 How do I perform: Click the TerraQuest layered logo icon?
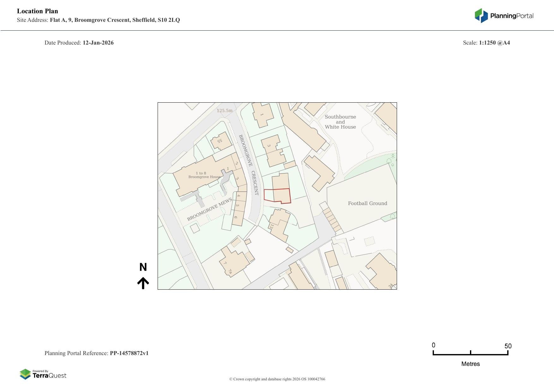click(25, 374)
